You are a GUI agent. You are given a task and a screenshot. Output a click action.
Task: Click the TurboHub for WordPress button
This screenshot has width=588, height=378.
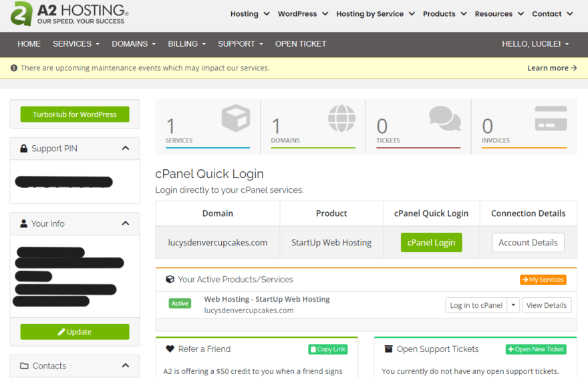click(x=75, y=114)
